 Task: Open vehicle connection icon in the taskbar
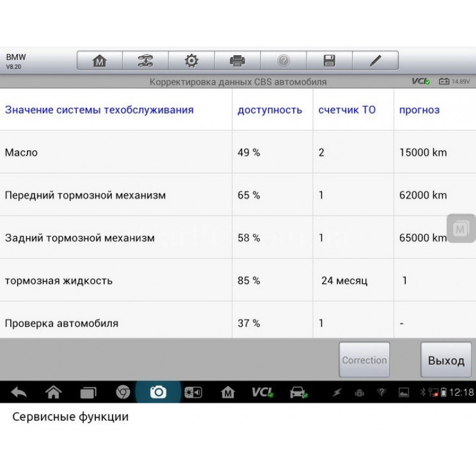coord(297,393)
